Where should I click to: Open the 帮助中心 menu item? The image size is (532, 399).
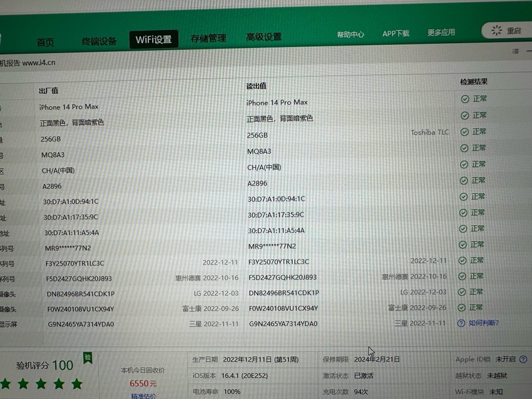click(350, 34)
